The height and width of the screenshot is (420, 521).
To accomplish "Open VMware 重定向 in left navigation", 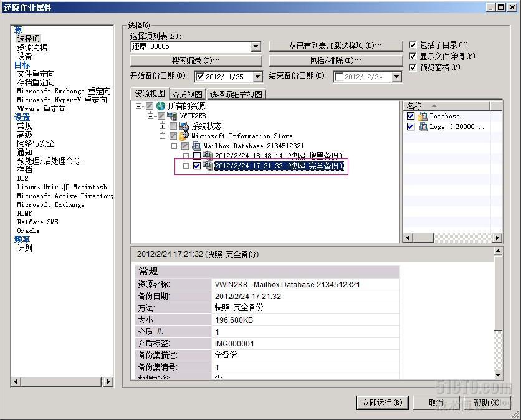I will (42, 108).
